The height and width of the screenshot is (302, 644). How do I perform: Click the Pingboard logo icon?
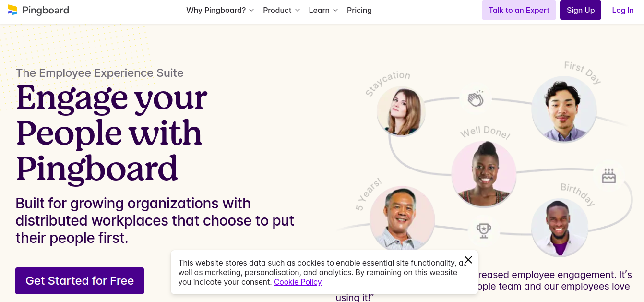click(12, 10)
